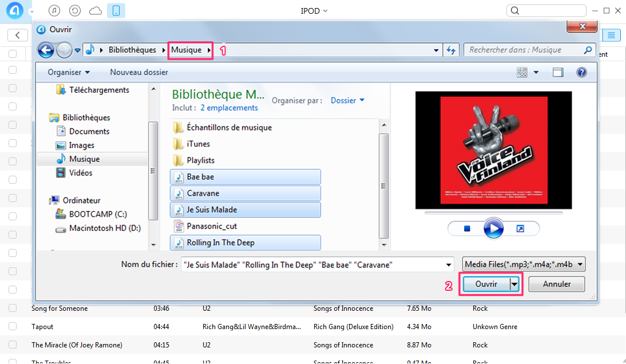
Task: Open the Ouvrir button's dropdown arrow
Action: coord(514,284)
